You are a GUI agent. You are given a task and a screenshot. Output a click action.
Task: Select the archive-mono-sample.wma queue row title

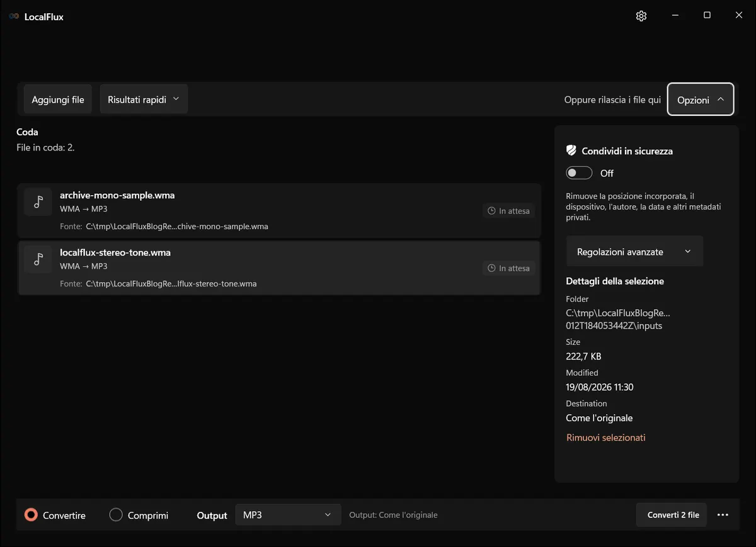click(x=117, y=195)
